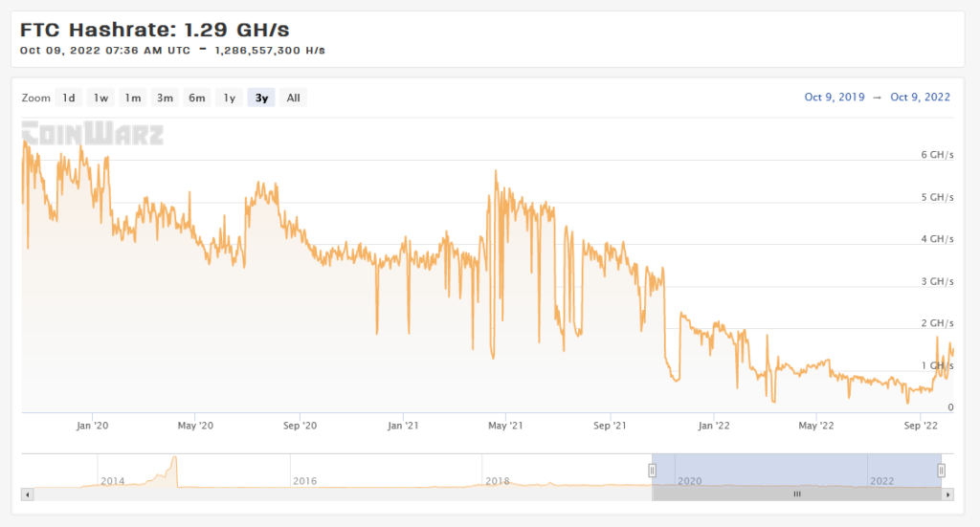
Task: Grab the left navigator range handle
Action: click(x=652, y=471)
